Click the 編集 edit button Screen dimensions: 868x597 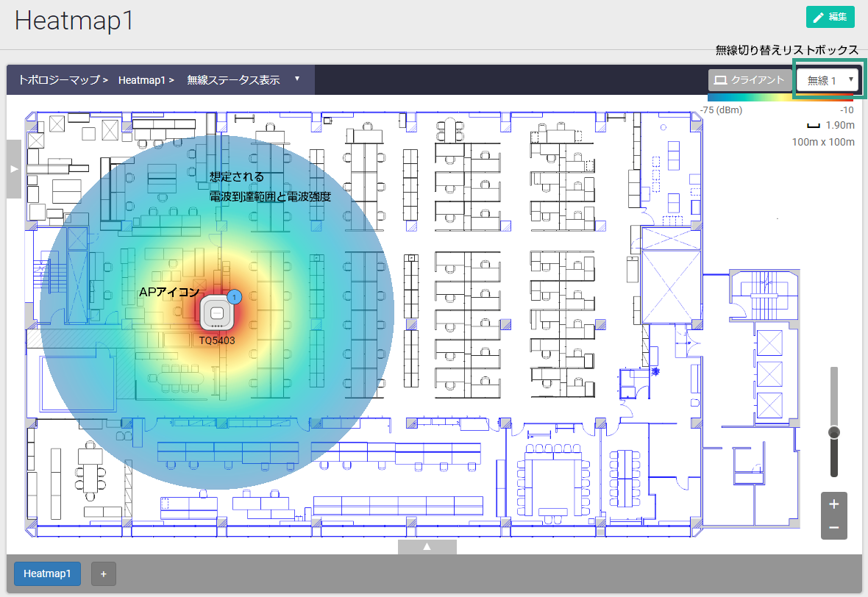[830, 17]
